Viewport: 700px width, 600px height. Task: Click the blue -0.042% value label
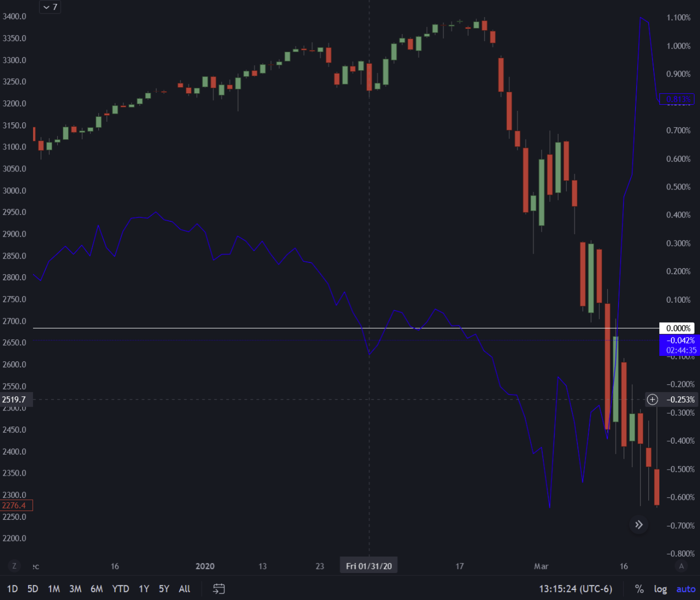coord(680,340)
